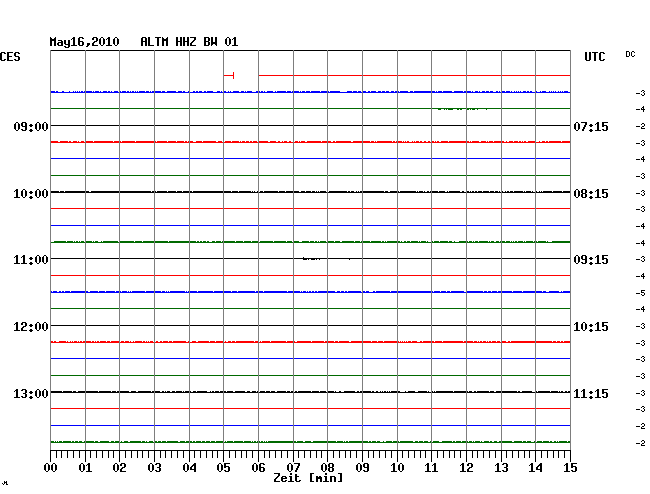
Task: Click the 05 minute tick label
Action: 223,468
